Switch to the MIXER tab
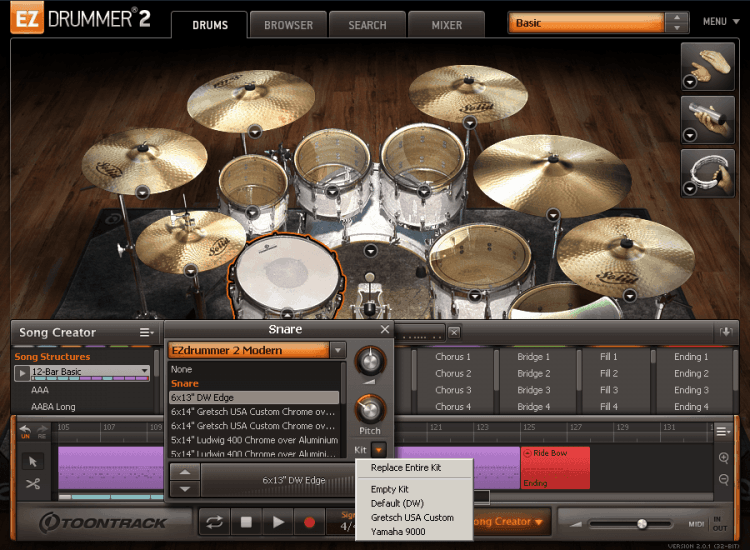The width and height of the screenshot is (750, 550). 447,25
